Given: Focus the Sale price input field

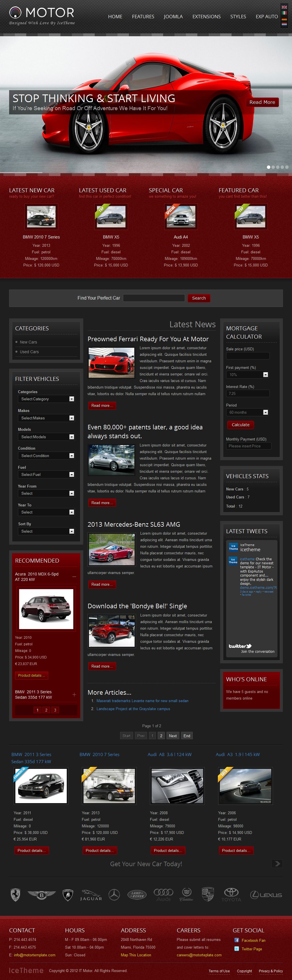Looking at the screenshot, I should [248, 356].
